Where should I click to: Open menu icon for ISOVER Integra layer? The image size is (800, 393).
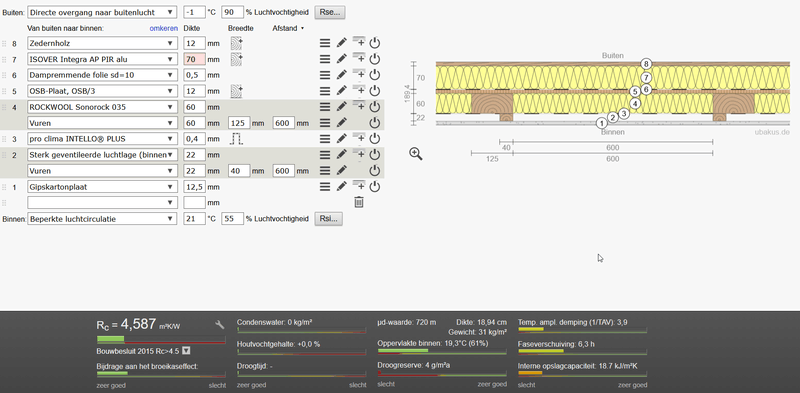(325, 59)
